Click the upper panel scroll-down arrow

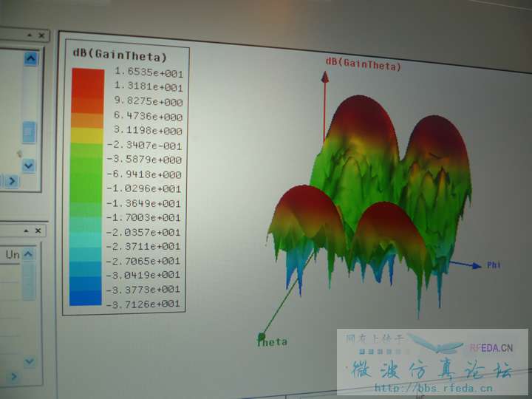(x=29, y=166)
